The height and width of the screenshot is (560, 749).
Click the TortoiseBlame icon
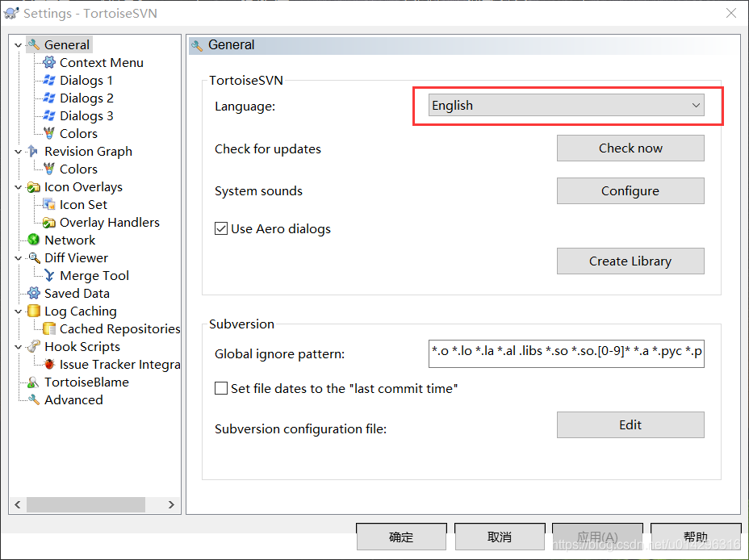[33, 382]
